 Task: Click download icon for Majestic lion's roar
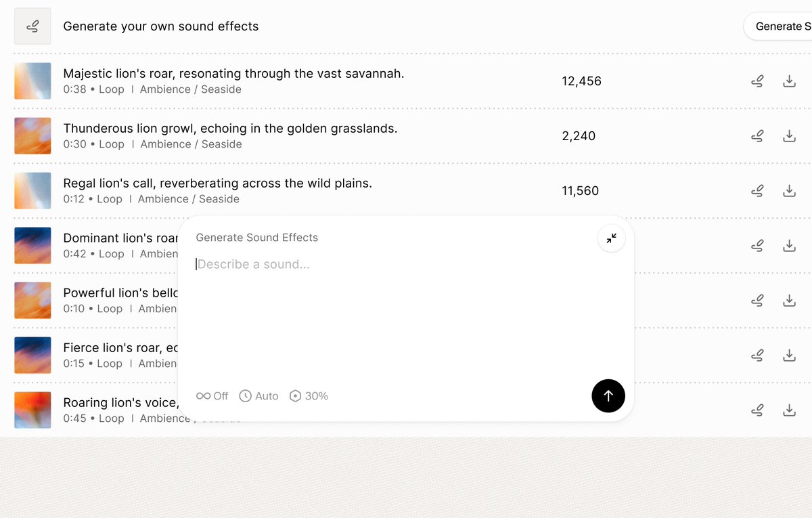tap(789, 81)
